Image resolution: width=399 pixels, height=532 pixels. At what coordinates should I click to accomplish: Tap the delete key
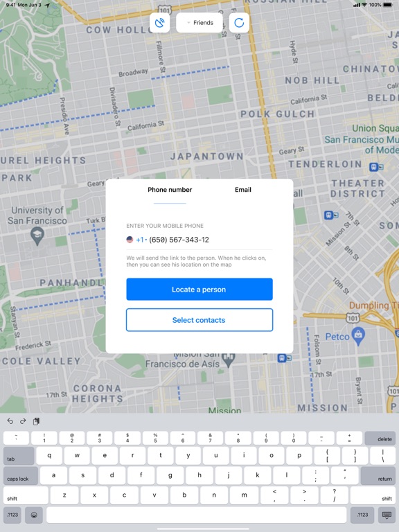[x=380, y=438]
